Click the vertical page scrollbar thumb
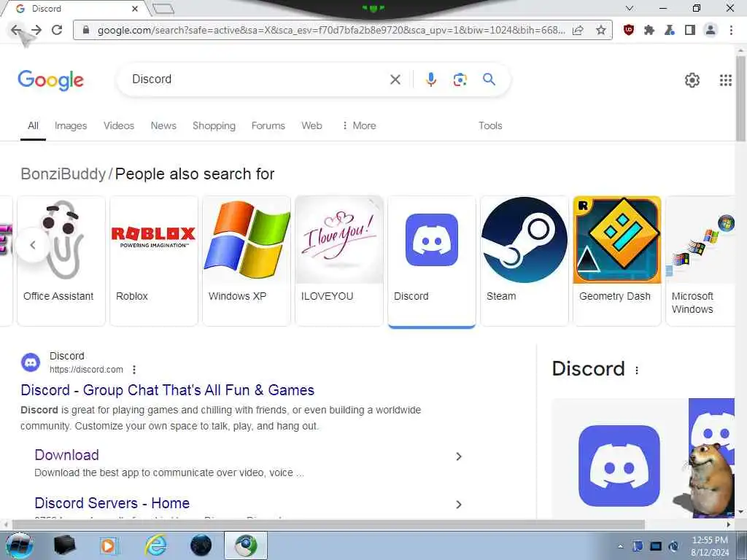 point(740,98)
